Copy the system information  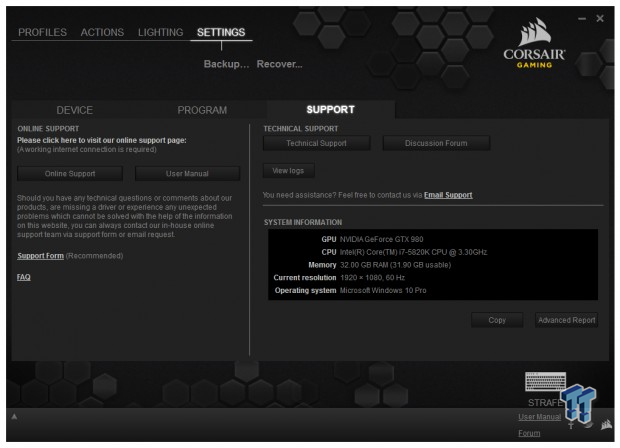(x=497, y=320)
